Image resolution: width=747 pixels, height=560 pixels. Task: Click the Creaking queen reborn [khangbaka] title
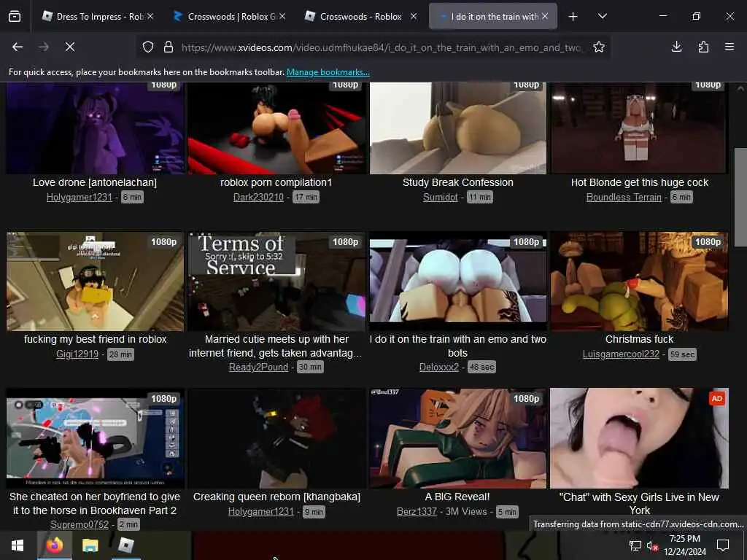click(x=276, y=497)
